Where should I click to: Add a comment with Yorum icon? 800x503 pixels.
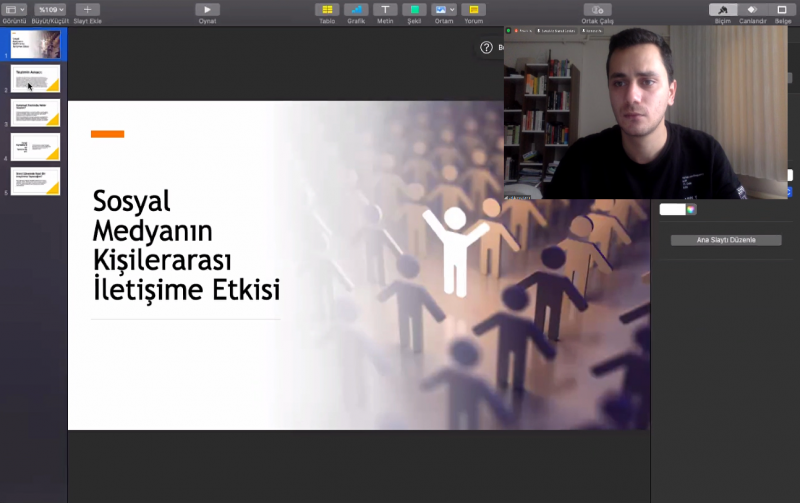473,10
